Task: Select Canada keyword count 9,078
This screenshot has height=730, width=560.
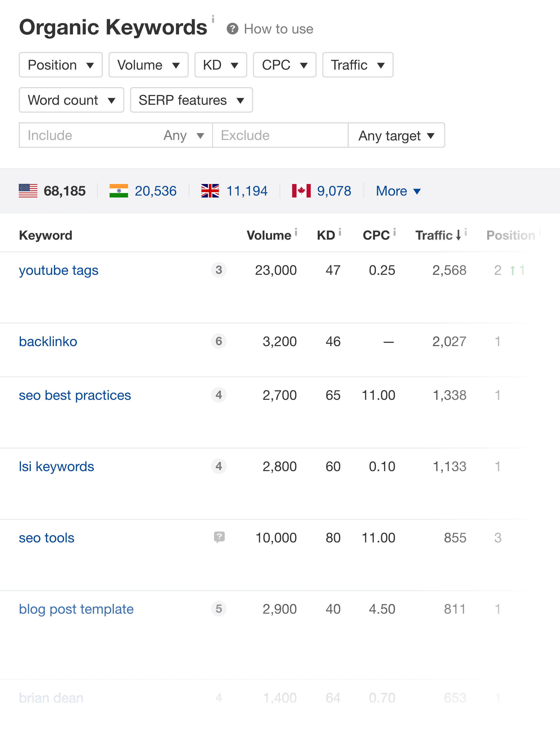Action: [x=334, y=191]
